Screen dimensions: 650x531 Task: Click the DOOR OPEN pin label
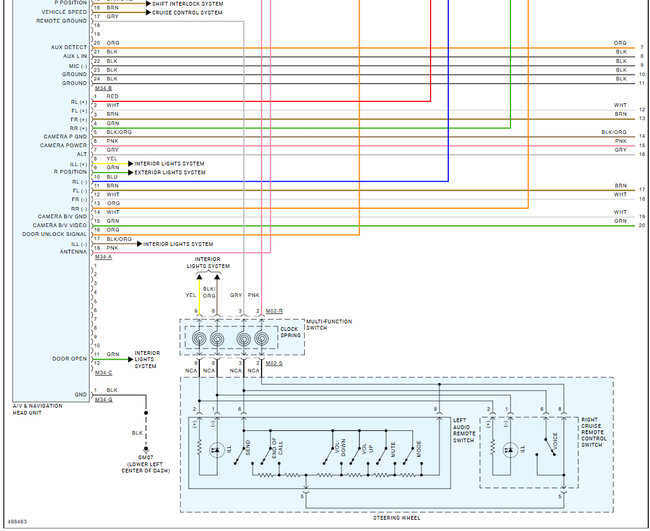70,358
